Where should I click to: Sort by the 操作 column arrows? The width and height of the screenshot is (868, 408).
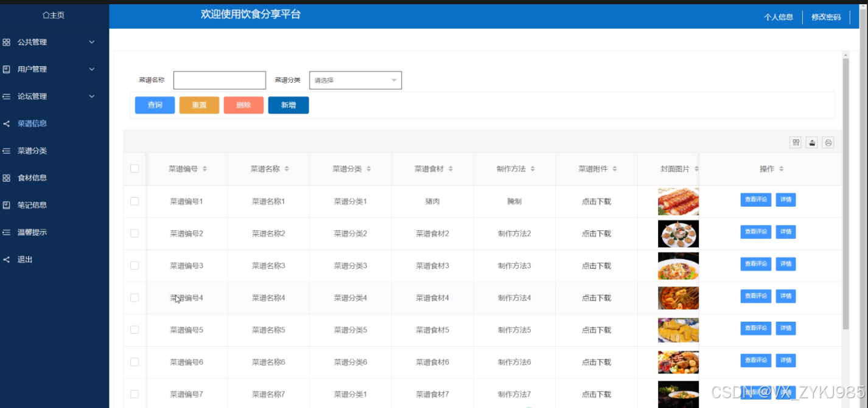(x=781, y=169)
